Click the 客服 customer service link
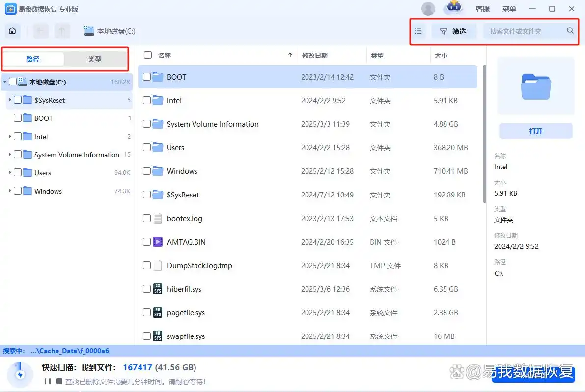The width and height of the screenshot is (585, 392). point(483,8)
